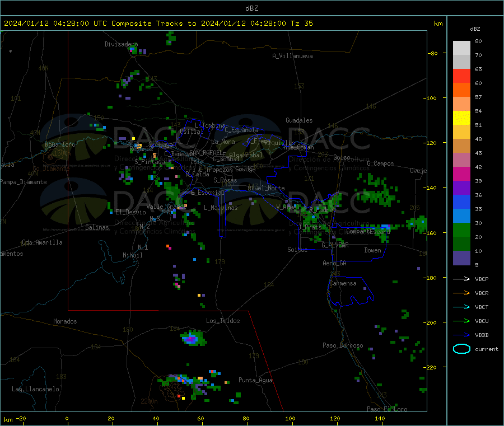This screenshot has height=426, width=504.
Task: Click the 'Pampa_Diamante' map label
Action: pos(24,182)
